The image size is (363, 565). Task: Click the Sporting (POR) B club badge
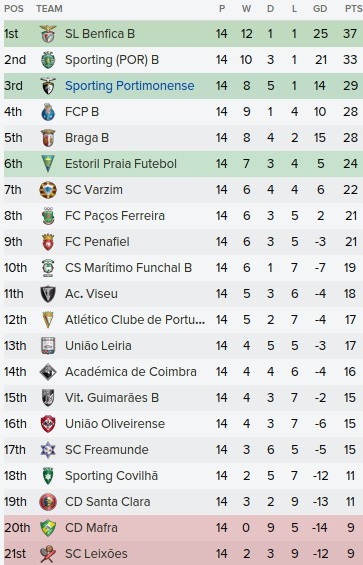(48, 60)
